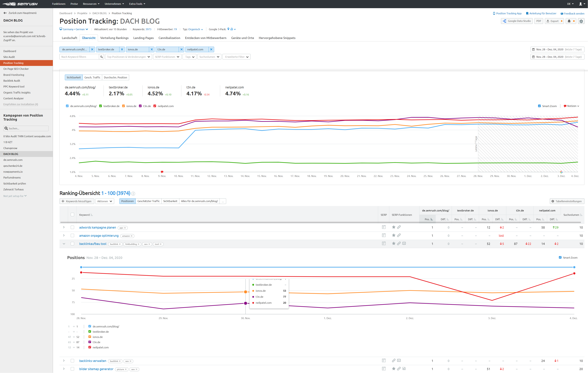The width and height of the screenshot is (588, 373).
Task: Select the Durchschn. Position chart tab
Action: (115, 77)
